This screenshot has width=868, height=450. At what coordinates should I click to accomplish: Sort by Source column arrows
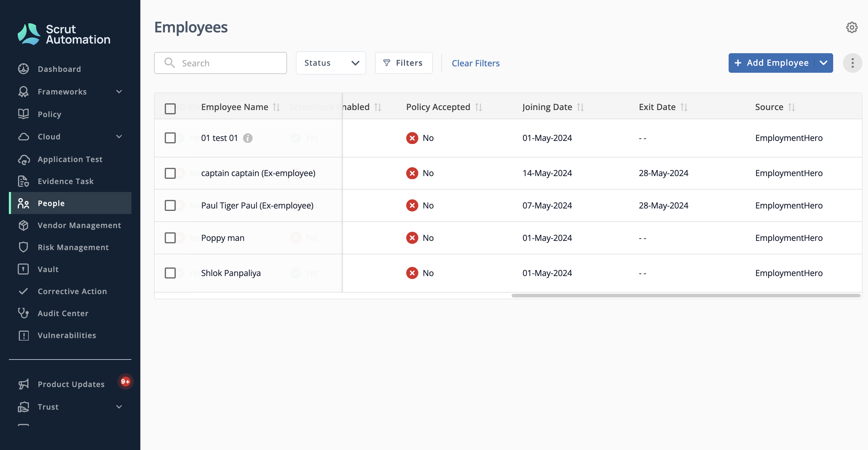[792, 107]
